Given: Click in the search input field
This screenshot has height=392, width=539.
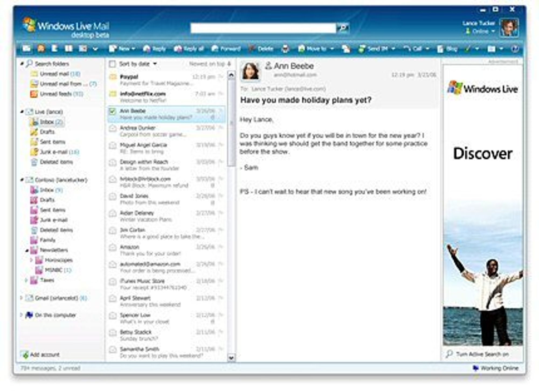Looking at the screenshot, I should (x=263, y=28).
